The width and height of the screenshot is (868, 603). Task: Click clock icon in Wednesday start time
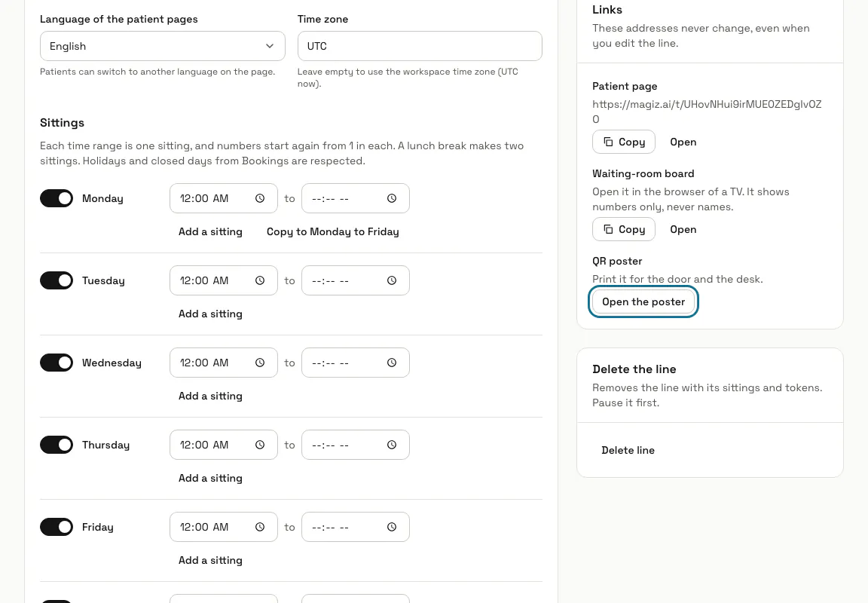click(x=260, y=363)
